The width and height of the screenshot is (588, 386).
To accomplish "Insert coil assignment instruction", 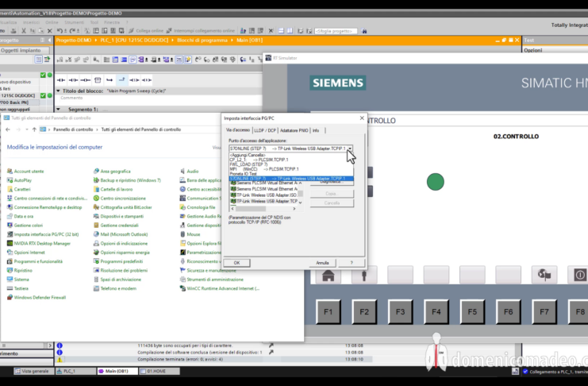I will click(x=86, y=80).
